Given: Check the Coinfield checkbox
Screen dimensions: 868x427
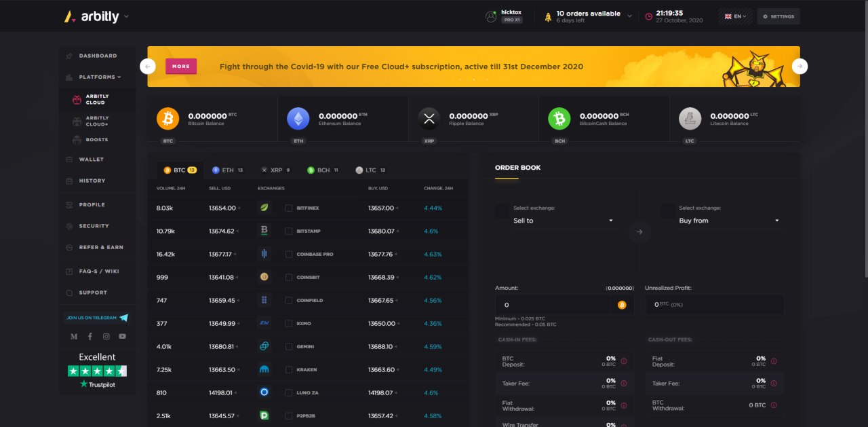Looking at the screenshot, I should 289,300.
